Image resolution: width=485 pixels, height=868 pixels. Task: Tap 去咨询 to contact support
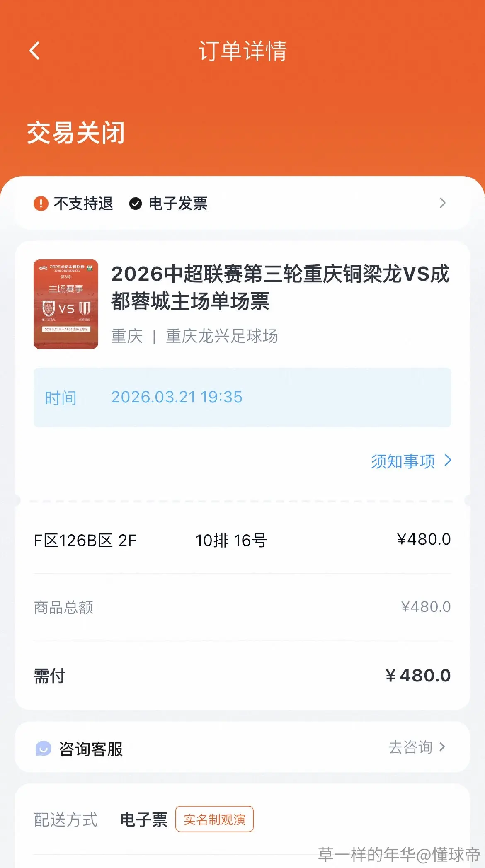click(x=410, y=747)
